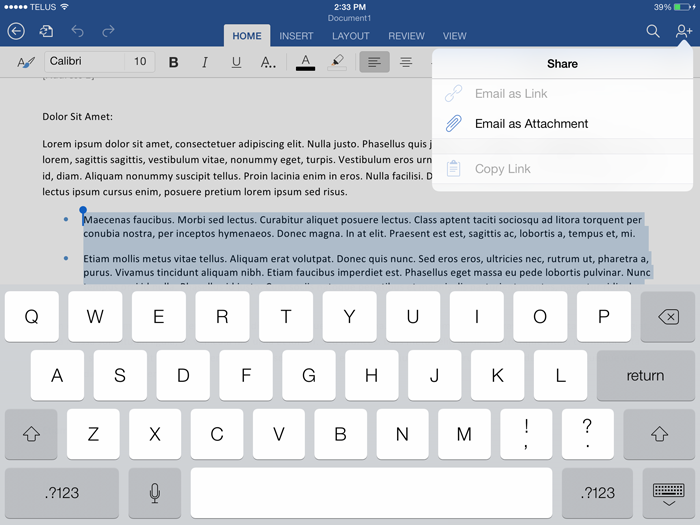The width and height of the screenshot is (700, 525).
Task: Switch to the REVIEW tab
Action: pyautogui.click(x=406, y=36)
